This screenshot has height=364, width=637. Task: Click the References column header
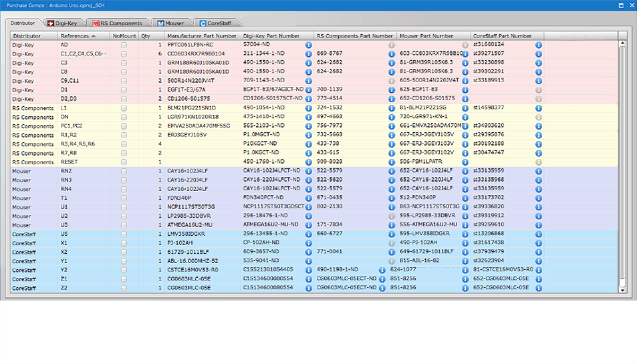coord(84,35)
